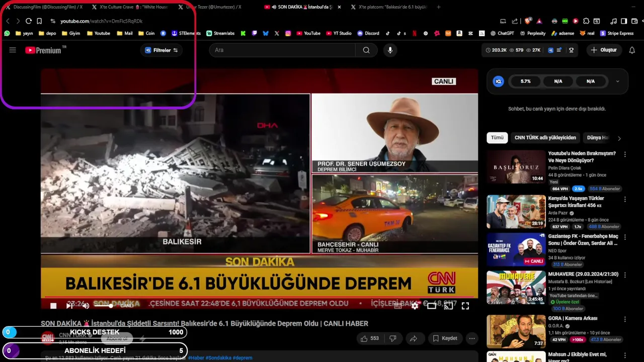644x362 pixels.
Task: Expand the vidIQ stats panel chevron
Action: tap(618, 81)
